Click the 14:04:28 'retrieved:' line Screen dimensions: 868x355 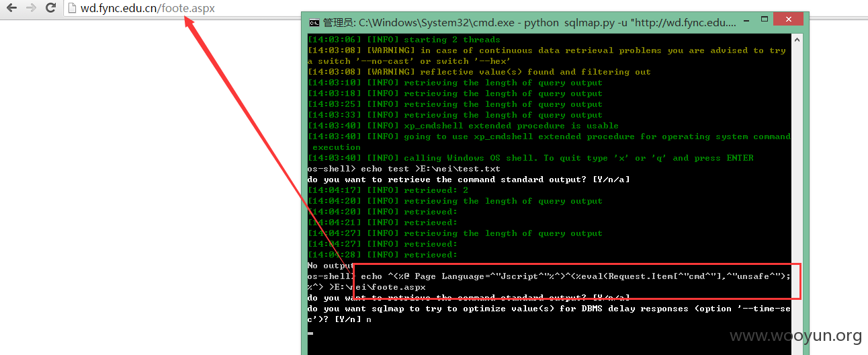382,255
